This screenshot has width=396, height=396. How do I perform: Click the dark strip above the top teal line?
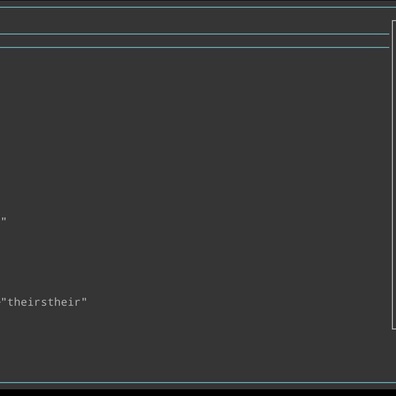point(198,3)
